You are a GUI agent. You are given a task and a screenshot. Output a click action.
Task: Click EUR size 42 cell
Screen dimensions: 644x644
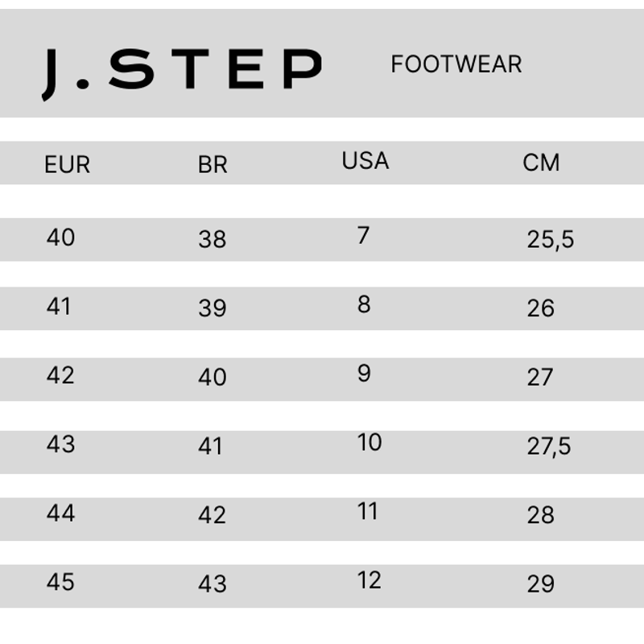tap(60, 375)
